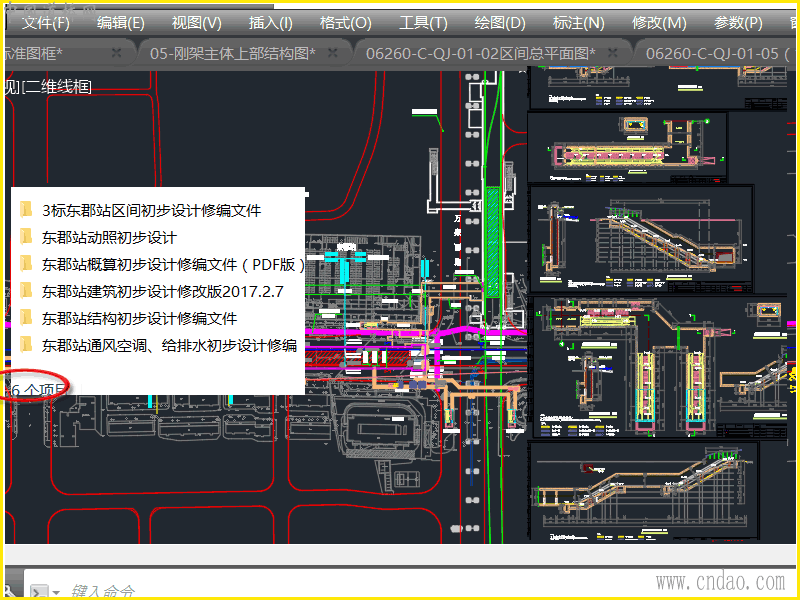The height and width of the screenshot is (600, 800).
Task: Select the 东郡站动照初步设计 folder icon
Action: [25, 237]
